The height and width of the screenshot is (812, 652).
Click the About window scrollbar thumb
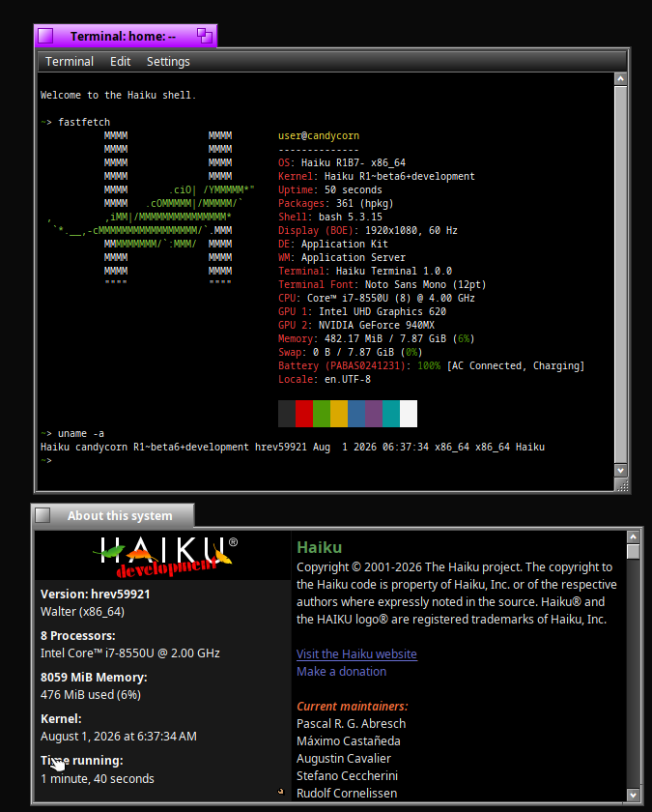[633, 552]
